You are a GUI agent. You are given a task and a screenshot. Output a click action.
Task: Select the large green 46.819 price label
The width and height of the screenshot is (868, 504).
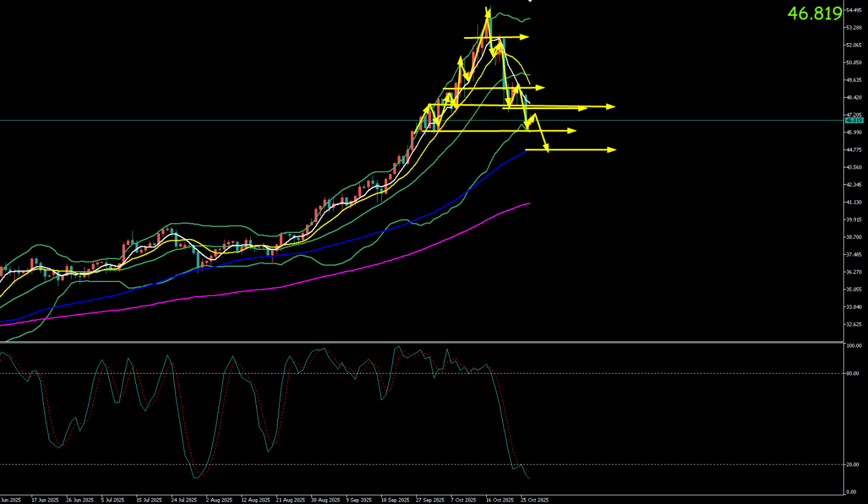click(x=815, y=13)
